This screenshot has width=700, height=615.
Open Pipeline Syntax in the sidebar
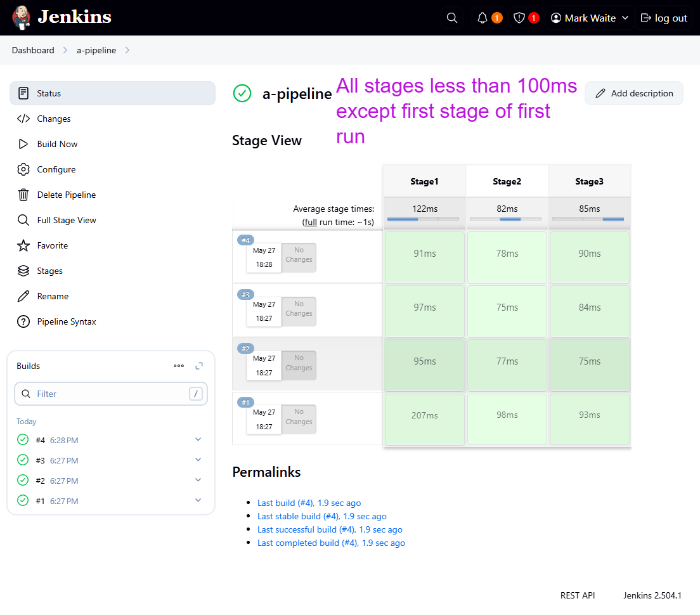(x=67, y=321)
